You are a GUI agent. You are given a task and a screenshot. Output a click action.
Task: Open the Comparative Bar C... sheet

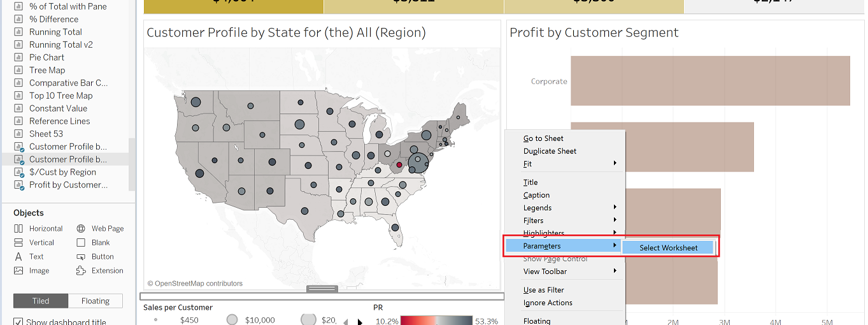point(68,83)
